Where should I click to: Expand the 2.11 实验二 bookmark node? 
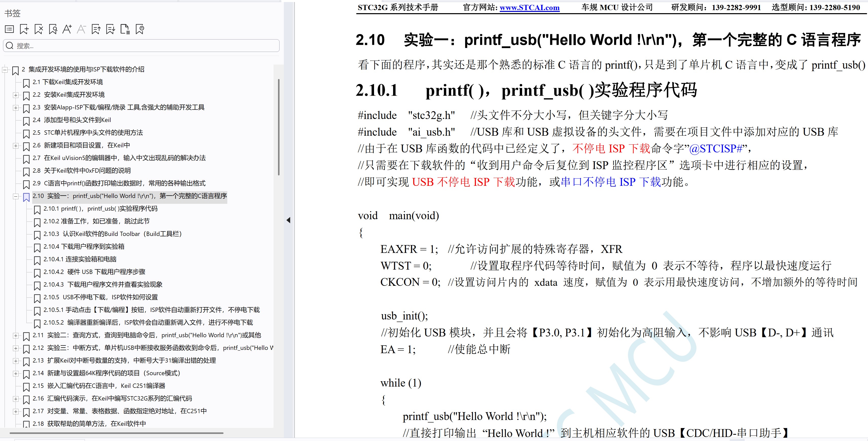(x=15, y=336)
